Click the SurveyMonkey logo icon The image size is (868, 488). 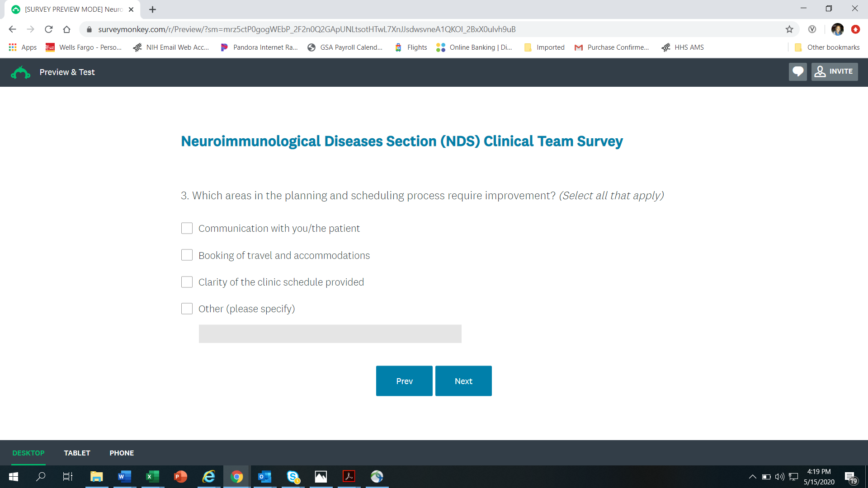pyautogui.click(x=20, y=72)
